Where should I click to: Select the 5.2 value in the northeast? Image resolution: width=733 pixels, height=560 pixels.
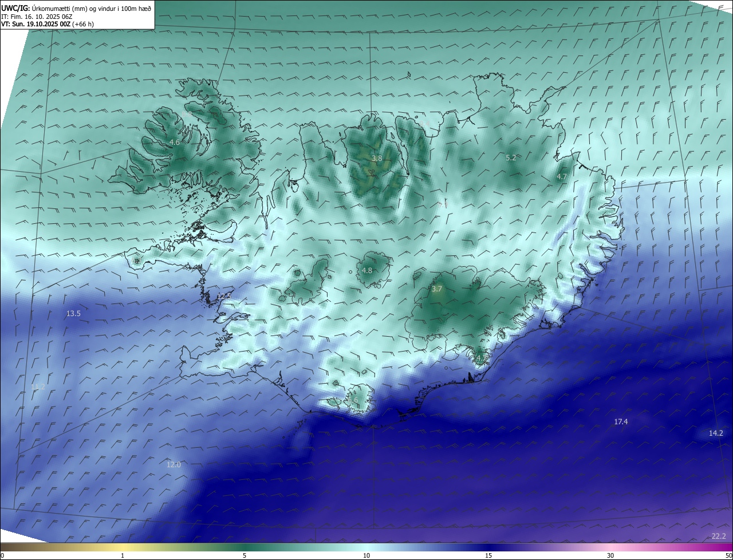click(x=511, y=157)
